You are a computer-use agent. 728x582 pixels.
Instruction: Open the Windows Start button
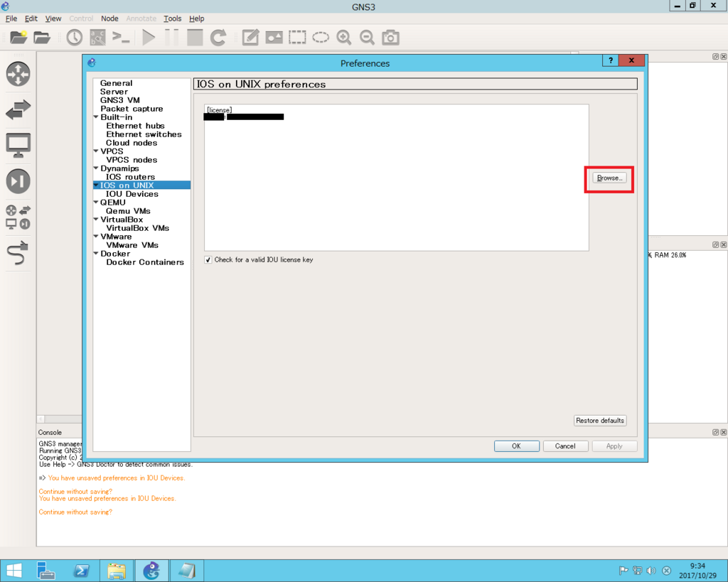[x=14, y=571]
